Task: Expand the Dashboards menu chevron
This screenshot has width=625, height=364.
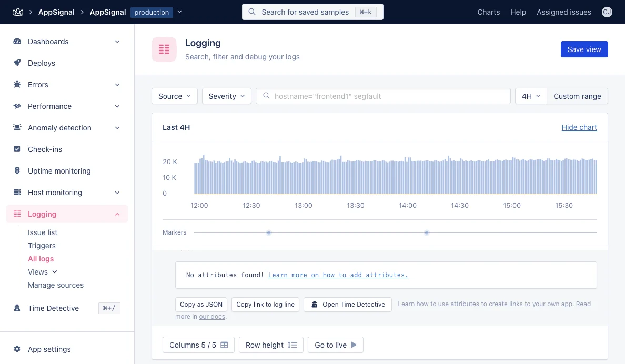Action: [117, 42]
